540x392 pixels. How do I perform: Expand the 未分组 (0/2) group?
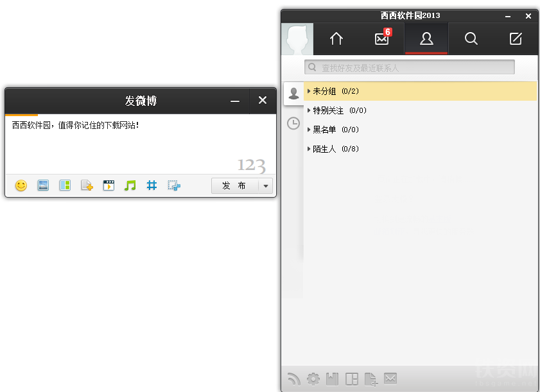[420, 91]
